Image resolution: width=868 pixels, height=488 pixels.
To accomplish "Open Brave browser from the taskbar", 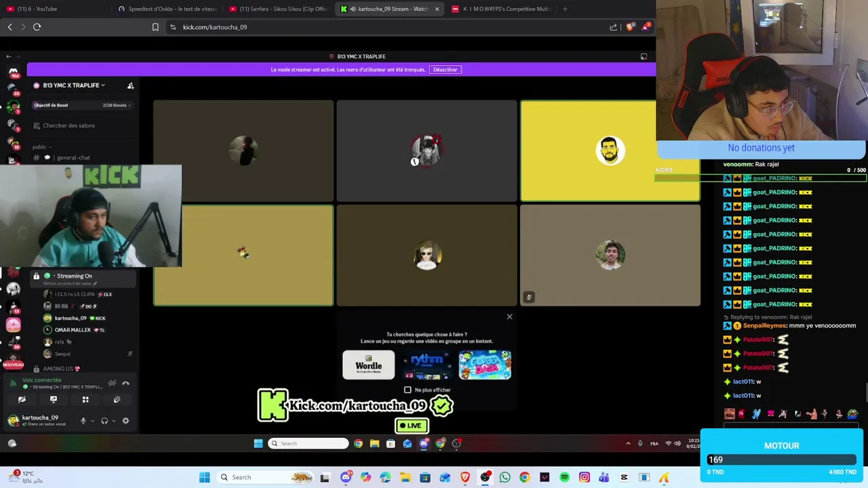I will click(x=465, y=477).
